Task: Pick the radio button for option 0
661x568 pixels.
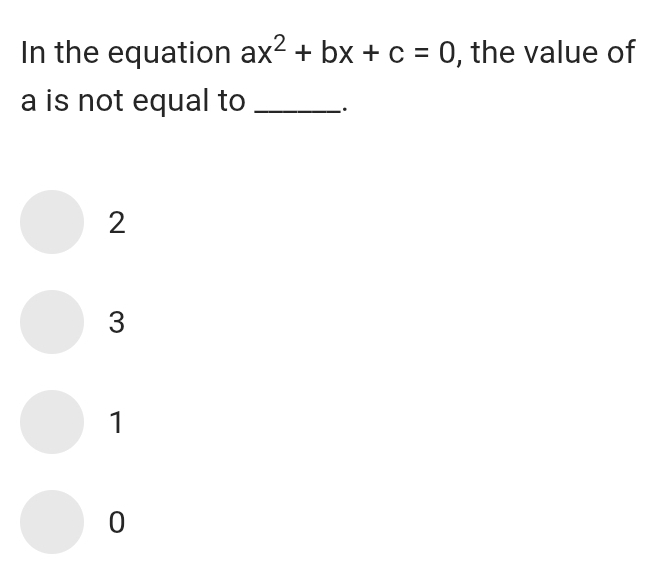Action: (x=51, y=522)
